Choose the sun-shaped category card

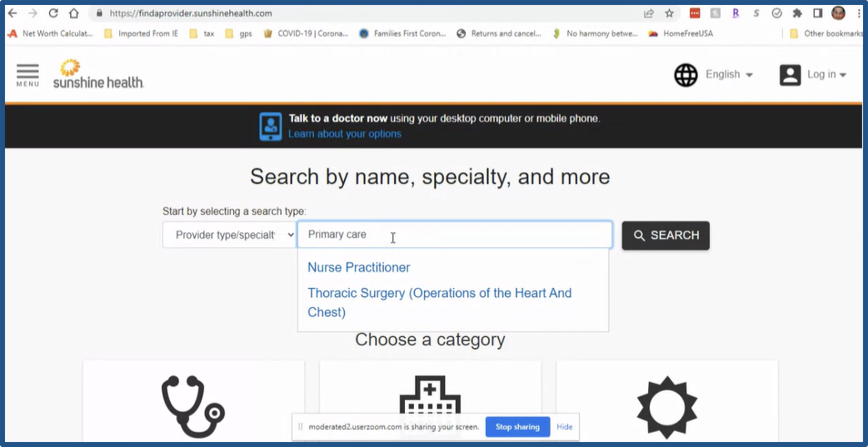[x=667, y=401]
